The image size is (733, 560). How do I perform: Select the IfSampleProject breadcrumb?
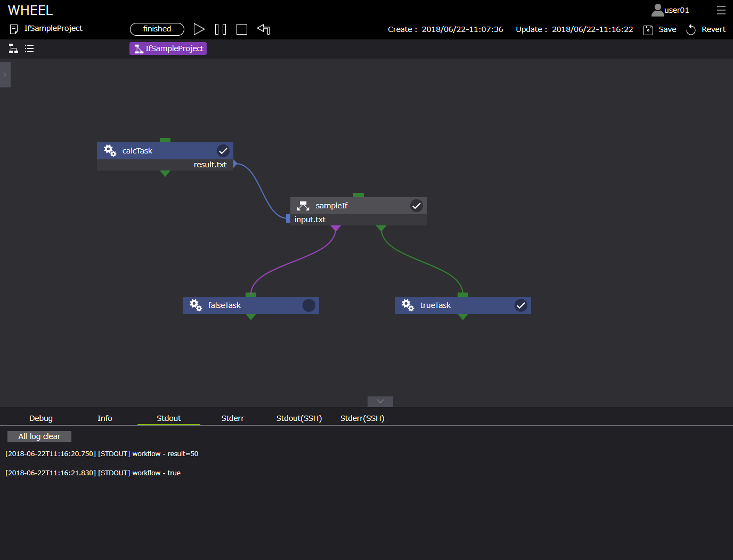pyautogui.click(x=168, y=48)
